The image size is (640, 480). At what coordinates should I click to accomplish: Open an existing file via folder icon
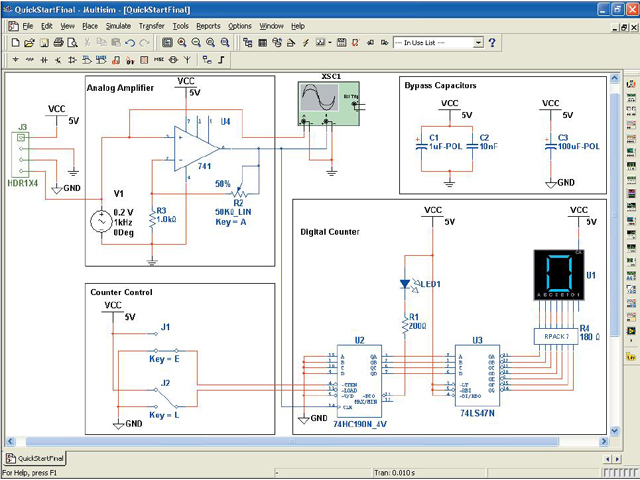point(29,42)
